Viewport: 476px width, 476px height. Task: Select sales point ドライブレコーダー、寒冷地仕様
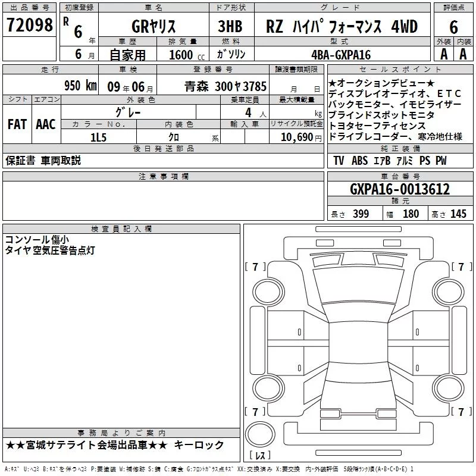click(x=395, y=137)
